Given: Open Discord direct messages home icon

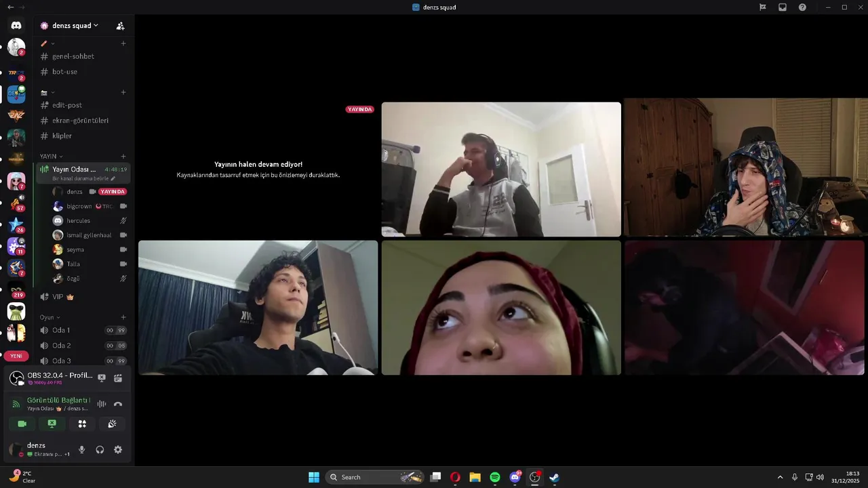Looking at the screenshot, I should 16,25.
